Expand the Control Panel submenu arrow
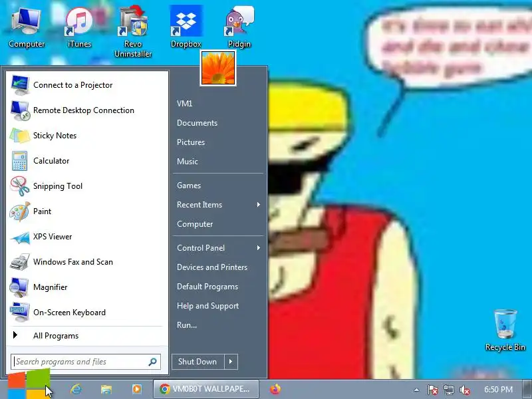532x399 pixels. pos(259,248)
